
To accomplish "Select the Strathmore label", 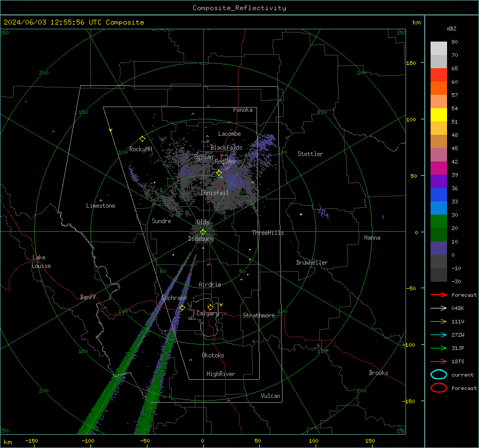I will coord(259,315).
